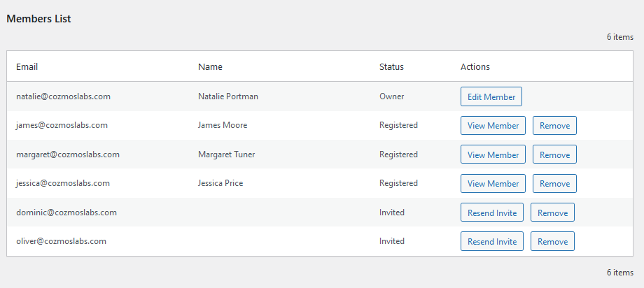
Task: Click the jessica@cozmoslabs.com email text
Action: pyautogui.click(x=63, y=183)
